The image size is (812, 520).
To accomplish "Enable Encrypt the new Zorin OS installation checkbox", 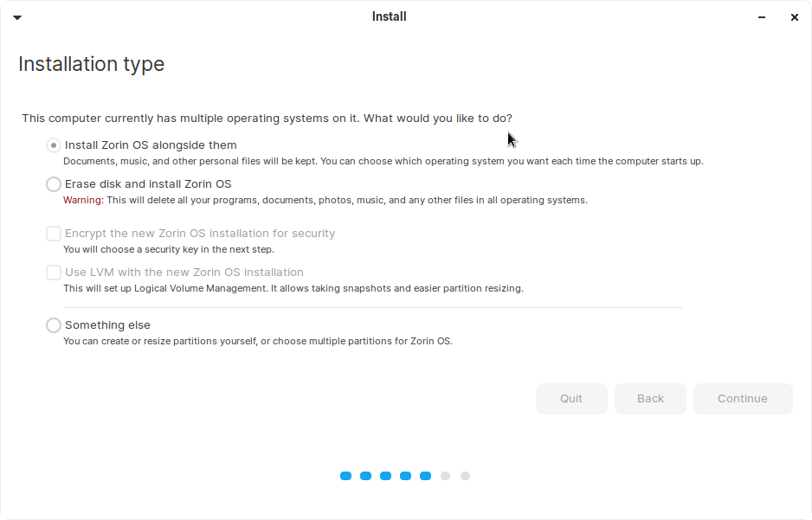I will (54, 234).
